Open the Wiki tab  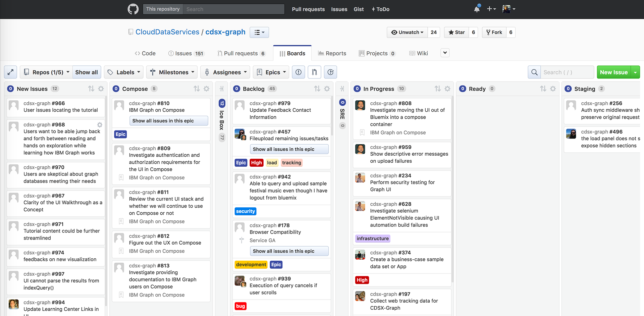click(419, 53)
